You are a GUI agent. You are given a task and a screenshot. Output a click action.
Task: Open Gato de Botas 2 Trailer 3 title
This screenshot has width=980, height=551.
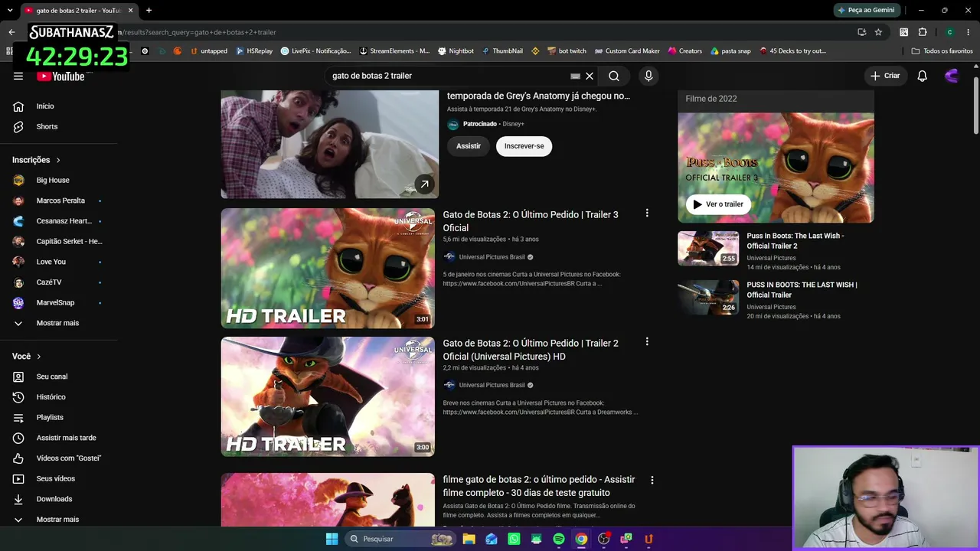pos(531,221)
